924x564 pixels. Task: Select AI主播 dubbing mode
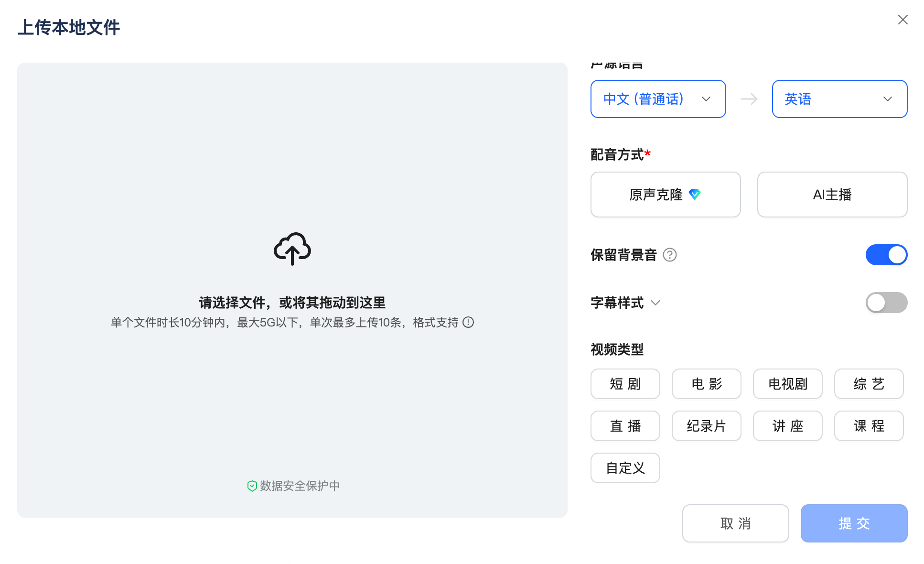click(x=832, y=195)
